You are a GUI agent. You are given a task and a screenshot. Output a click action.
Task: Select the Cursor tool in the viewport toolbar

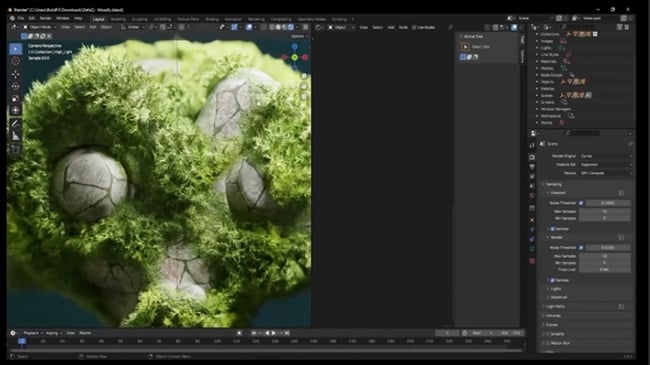(x=15, y=61)
